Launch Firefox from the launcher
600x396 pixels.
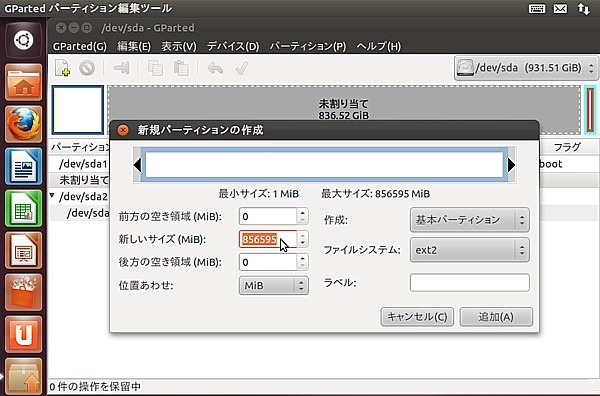tap(24, 124)
